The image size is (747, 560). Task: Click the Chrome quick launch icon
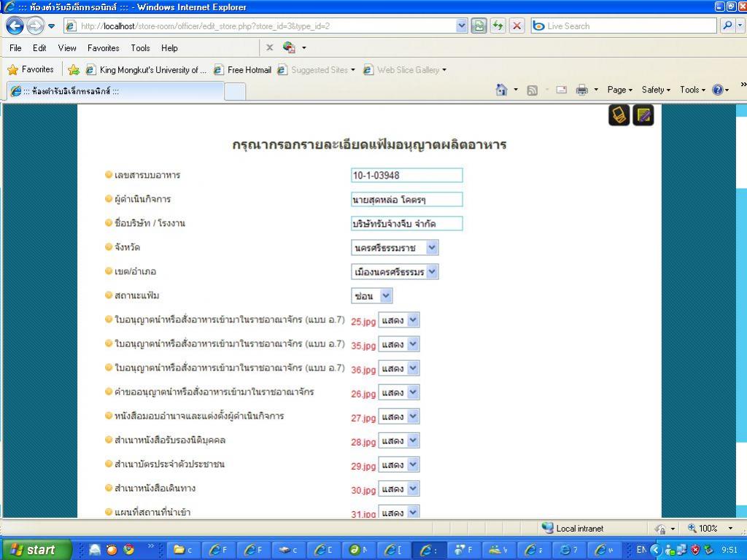tap(128, 550)
